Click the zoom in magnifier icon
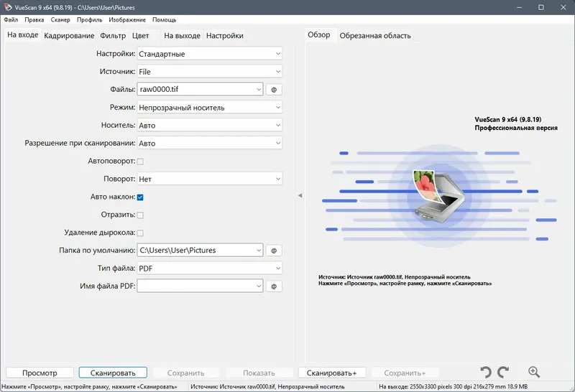The image size is (575, 392). (534, 372)
